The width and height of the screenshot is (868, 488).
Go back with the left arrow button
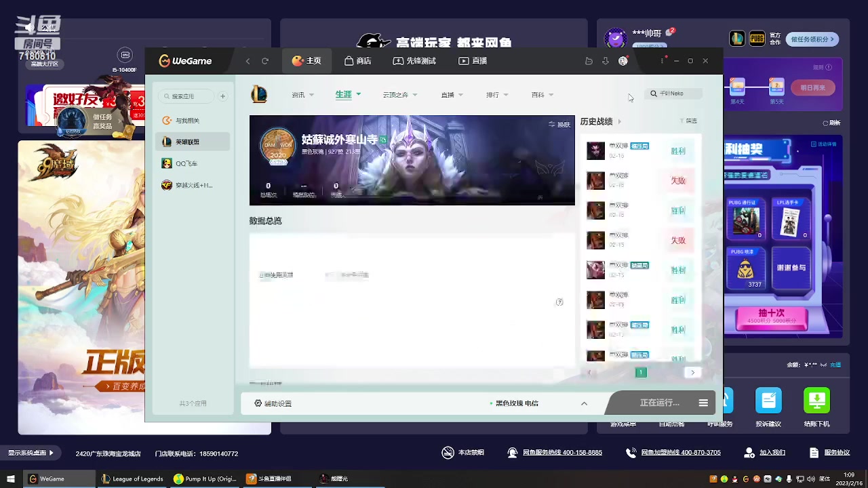click(x=248, y=61)
